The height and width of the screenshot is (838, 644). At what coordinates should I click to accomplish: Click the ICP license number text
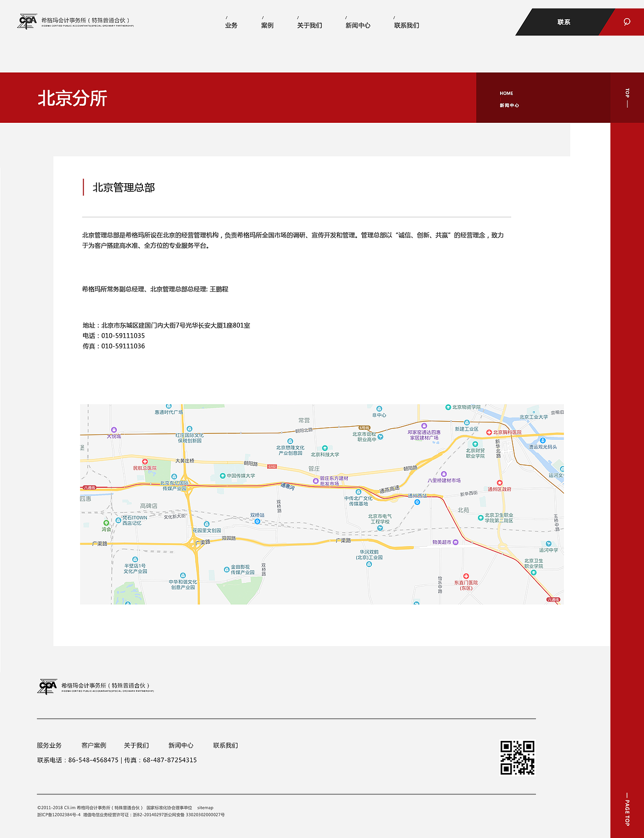(59, 815)
